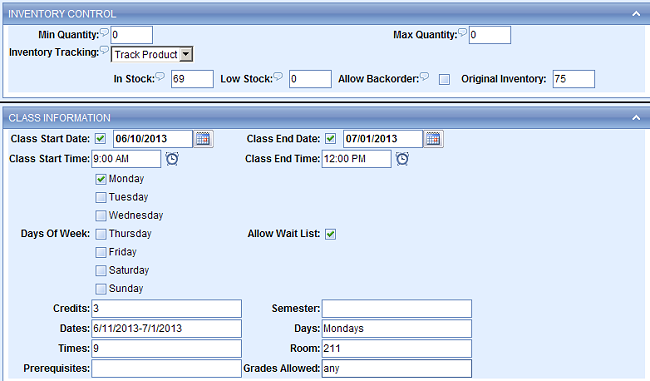650x381 pixels.
Task: Open the Class End Time clock picker
Action: pos(402,159)
